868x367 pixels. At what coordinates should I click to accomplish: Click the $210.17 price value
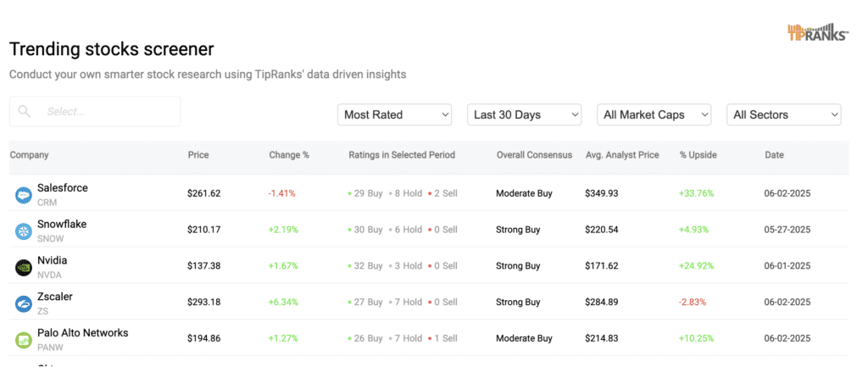point(203,230)
